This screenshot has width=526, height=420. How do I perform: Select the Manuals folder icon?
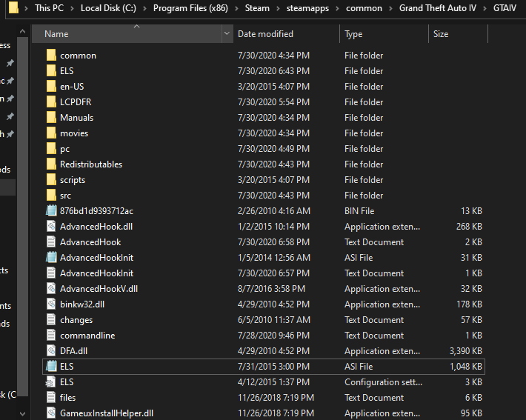click(51, 118)
